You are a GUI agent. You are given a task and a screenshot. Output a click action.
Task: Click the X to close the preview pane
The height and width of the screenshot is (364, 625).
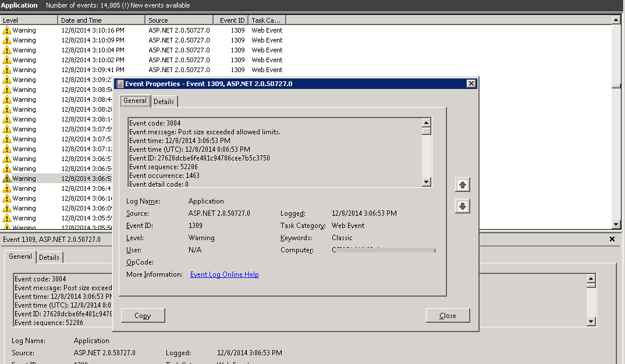coord(612,238)
